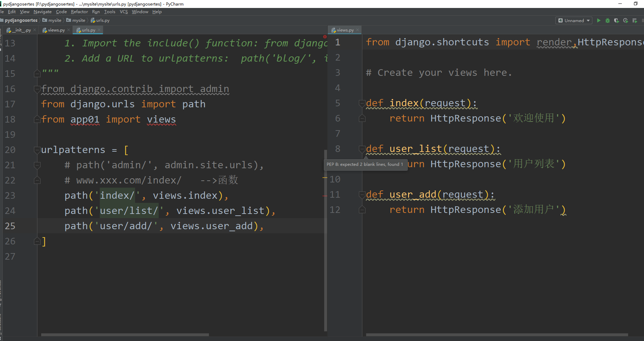Open the Help menu
This screenshot has width=644, height=341.
pyautogui.click(x=157, y=12)
